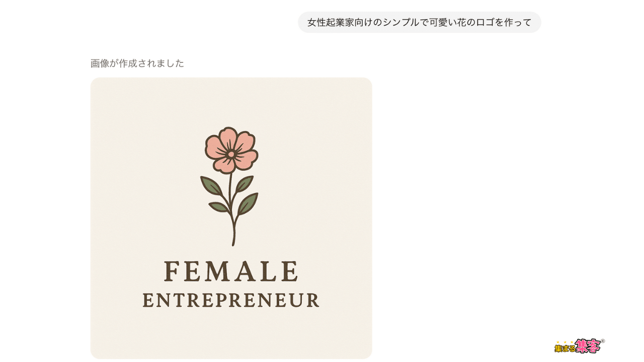Click the largest green leaf on stem
Screen dimensions: 644x362
pos(248,203)
